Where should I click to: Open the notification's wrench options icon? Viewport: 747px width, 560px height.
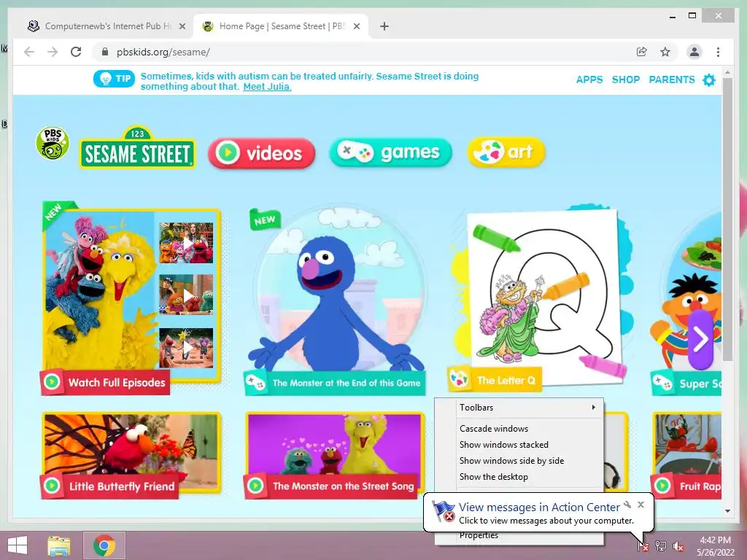point(627,505)
